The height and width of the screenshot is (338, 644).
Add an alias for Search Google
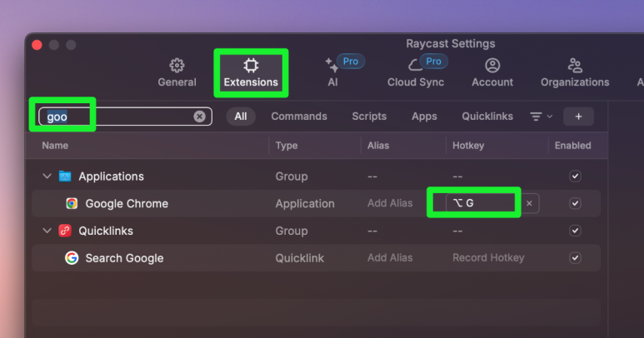coord(390,258)
